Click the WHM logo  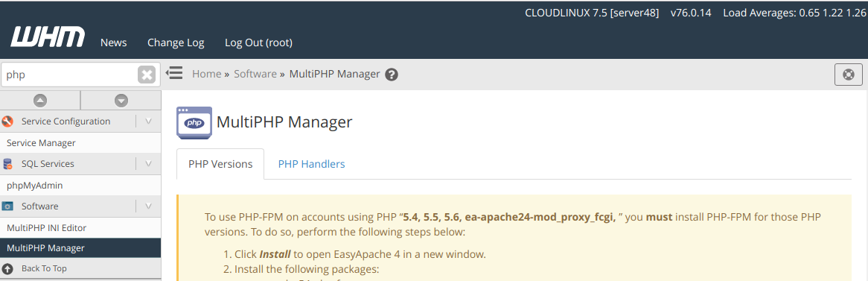(x=48, y=37)
